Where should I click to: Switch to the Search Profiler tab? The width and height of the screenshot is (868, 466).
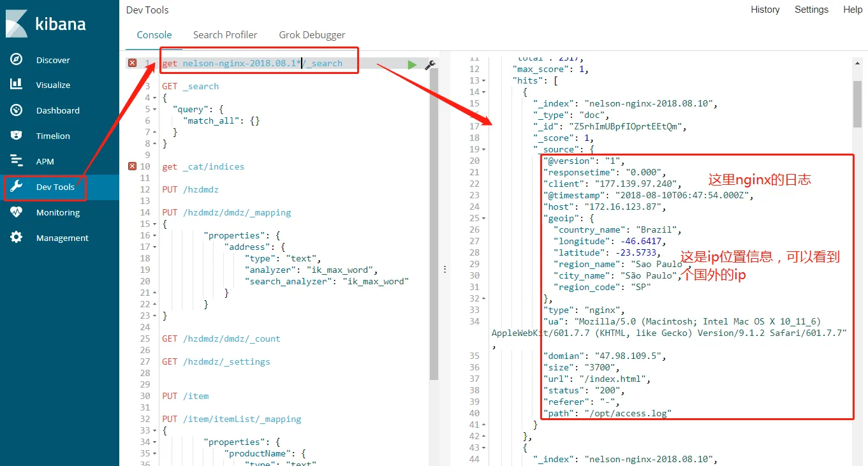click(225, 34)
